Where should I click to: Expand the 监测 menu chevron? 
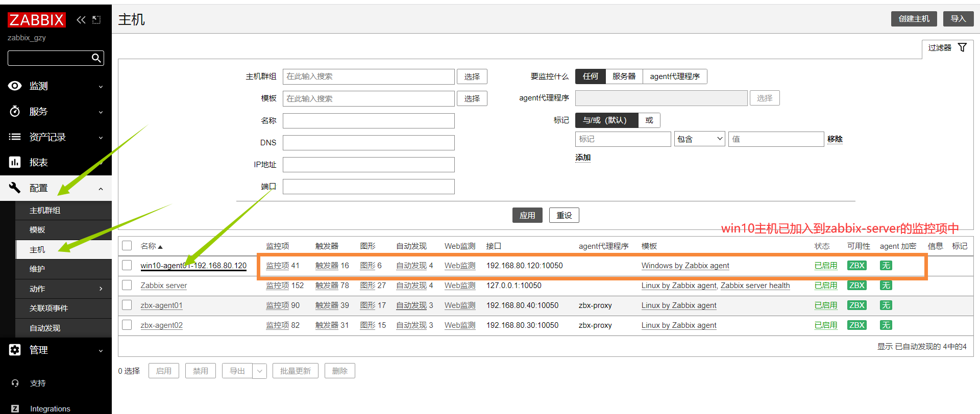point(101,87)
